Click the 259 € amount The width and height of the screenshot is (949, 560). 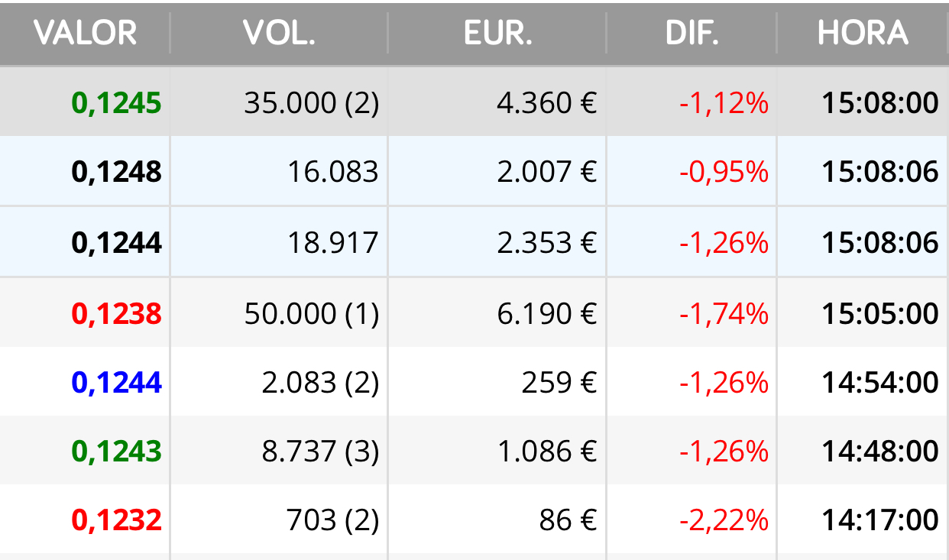[x=559, y=382]
